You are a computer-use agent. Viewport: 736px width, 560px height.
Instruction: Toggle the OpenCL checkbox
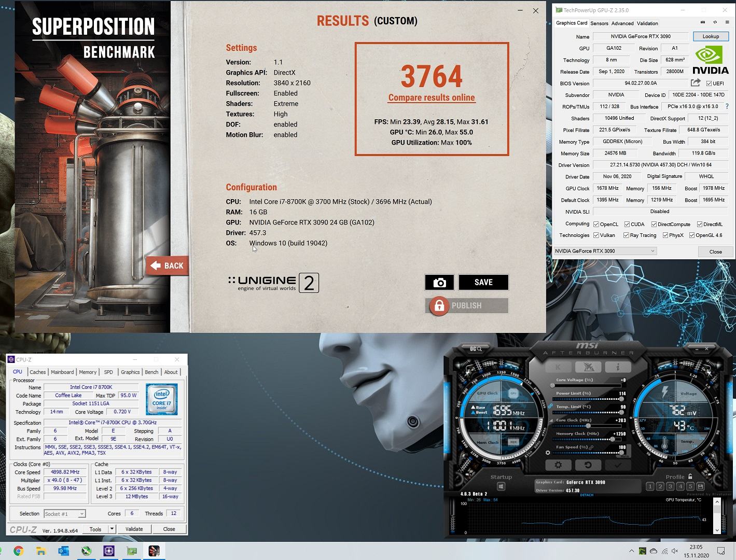point(596,225)
